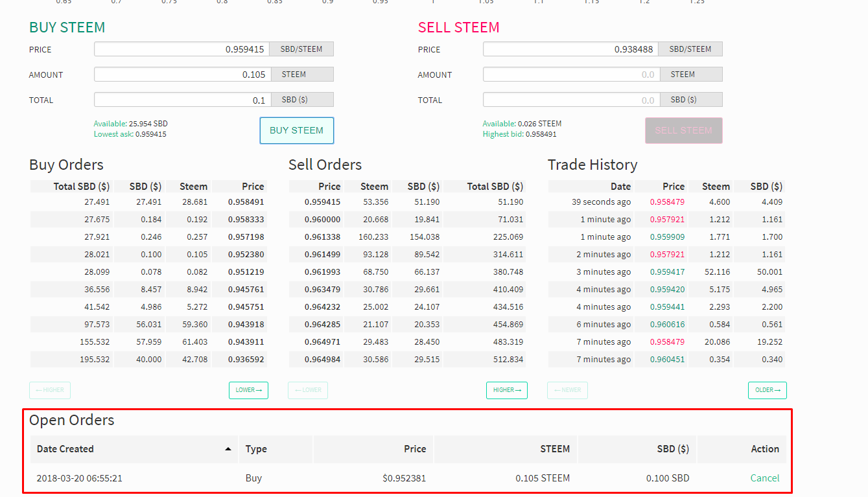Select sell order at price 0.961499

click(407, 255)
